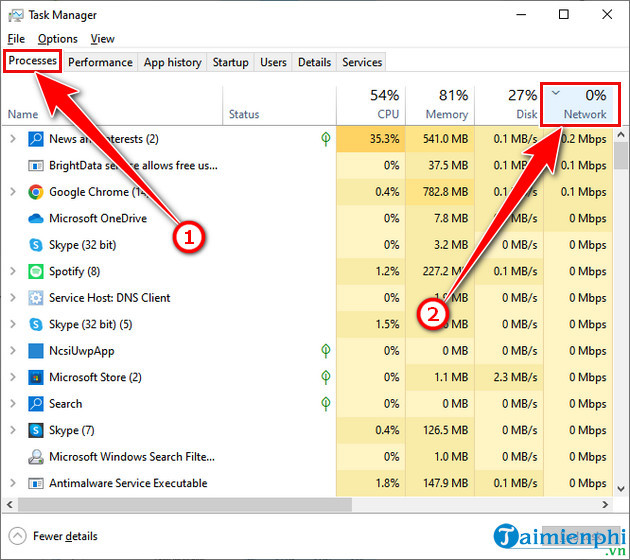Viewport: 630px width, 560px height.
Task: Expand the Google Chrome process group
Action: 13,192
